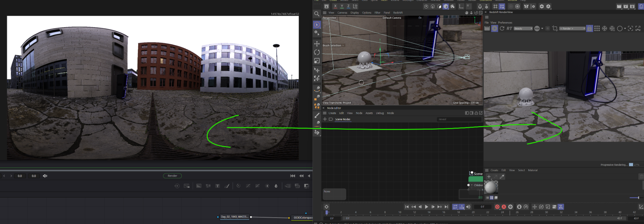Expand Children port on Scene node
The height and width of the screenshot is (224, 644).
point(472,185)
